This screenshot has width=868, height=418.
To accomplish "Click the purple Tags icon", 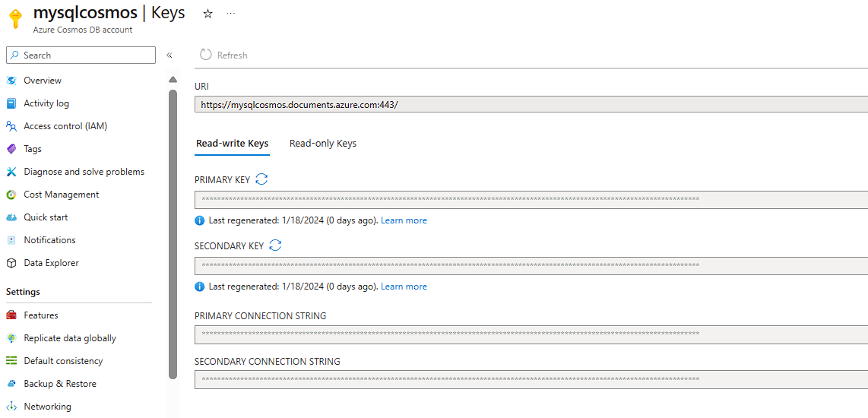I will [x=11, y=149].
